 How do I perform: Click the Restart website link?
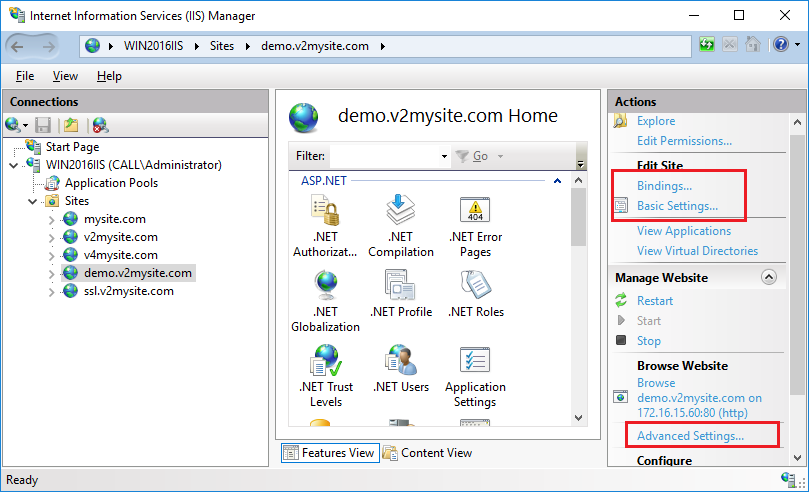tap(655, 301)
